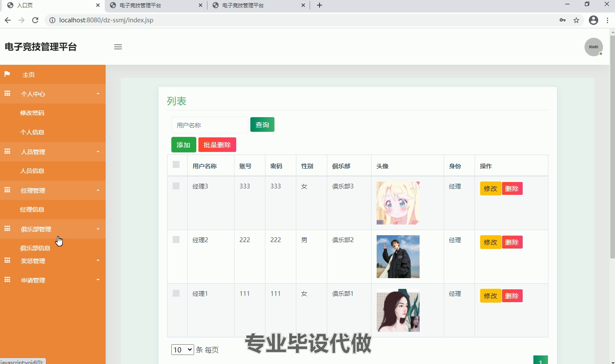This screenshot has width=615, height=364.
Task: Click the browser address bar URL
Action: [107, 20]
